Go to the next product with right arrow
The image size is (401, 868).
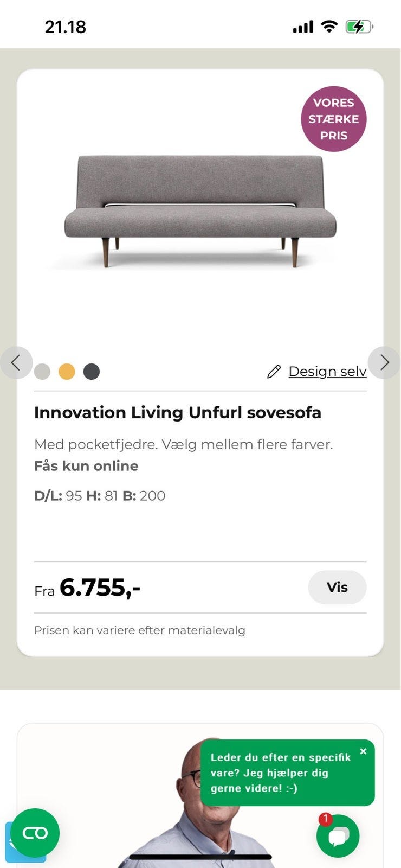[x=384, y=362]
